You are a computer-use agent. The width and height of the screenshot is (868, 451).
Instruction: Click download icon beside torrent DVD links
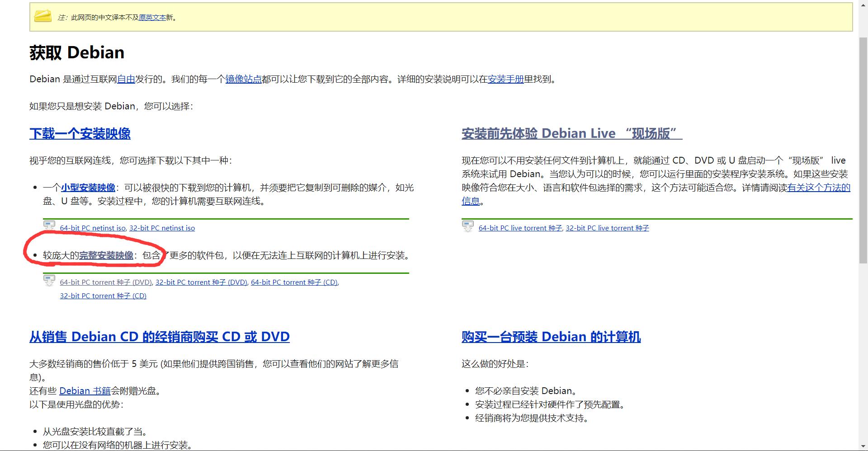coord(49,280)
